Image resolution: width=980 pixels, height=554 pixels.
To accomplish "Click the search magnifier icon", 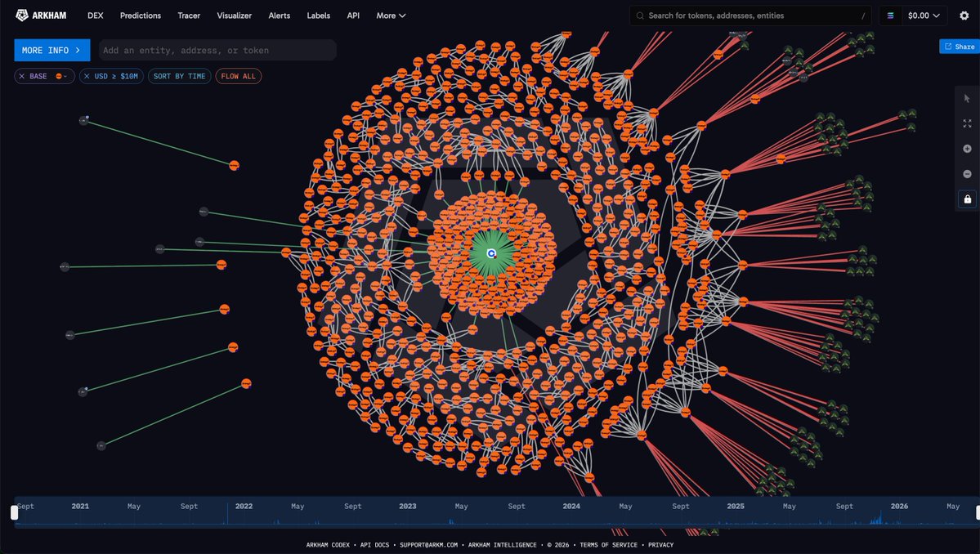I will pyautogui.click(x=640, y=16).
